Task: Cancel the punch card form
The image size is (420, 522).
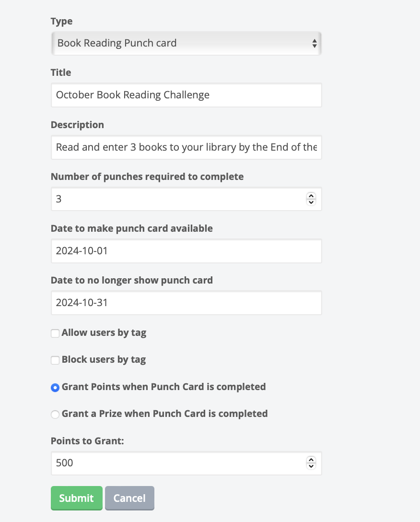Action: coord(129,498)
